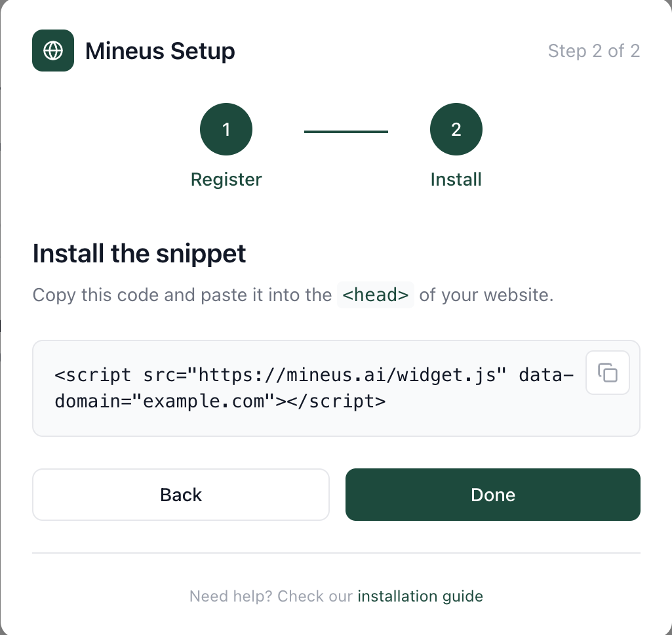Select the step 1 circle icon
672x635 pixels.
[x=226, y=129]
